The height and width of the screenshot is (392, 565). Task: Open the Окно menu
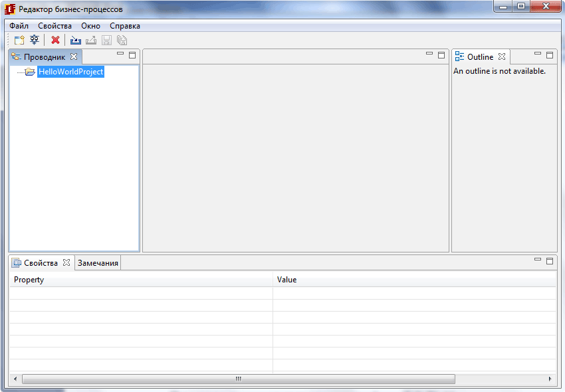point(90,25)
